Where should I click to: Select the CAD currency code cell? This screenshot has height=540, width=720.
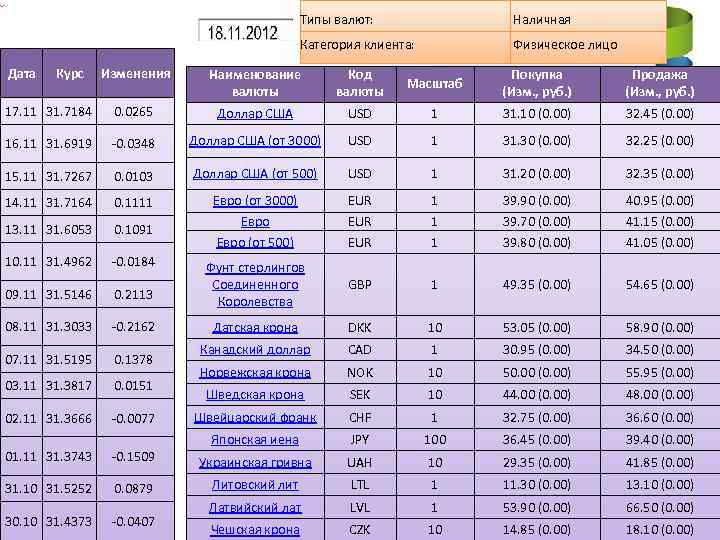(360, 350)
